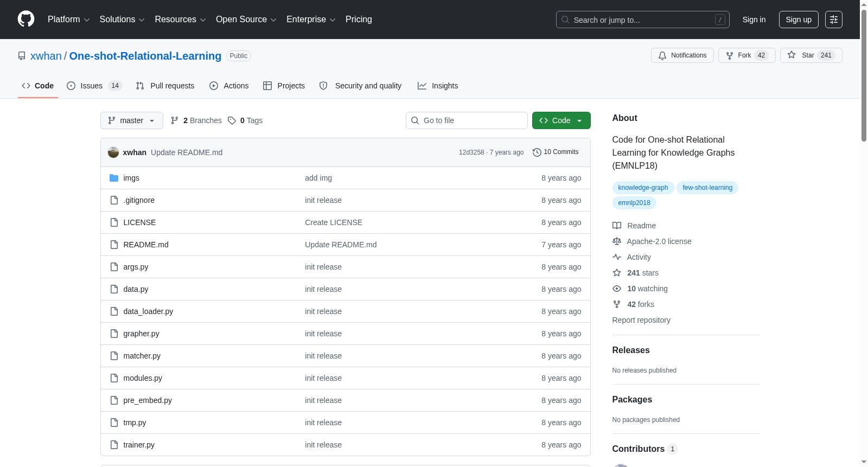Click the Go to file search field
The image size is (868, 467).
pos(467,120)
